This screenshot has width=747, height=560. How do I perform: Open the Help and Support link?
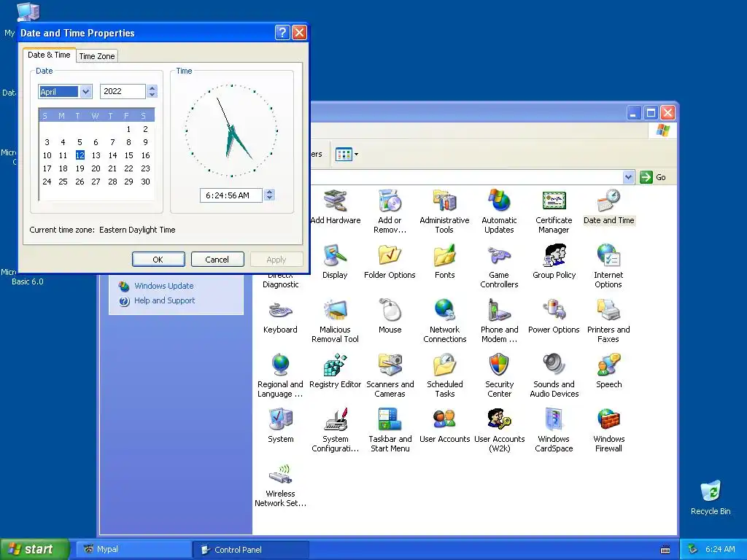coord(164,300)
